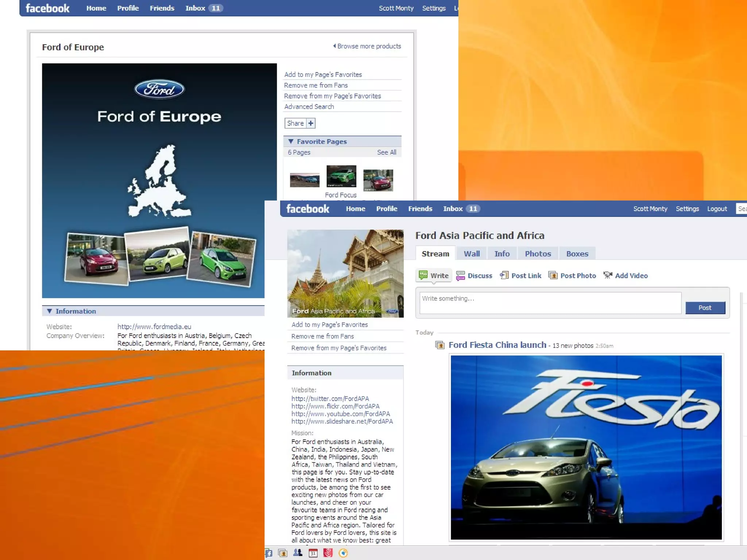The width and height of the screenshot is (747, 560).
Task: Open Groups icon in bottom bar
Action: point(298,553)
